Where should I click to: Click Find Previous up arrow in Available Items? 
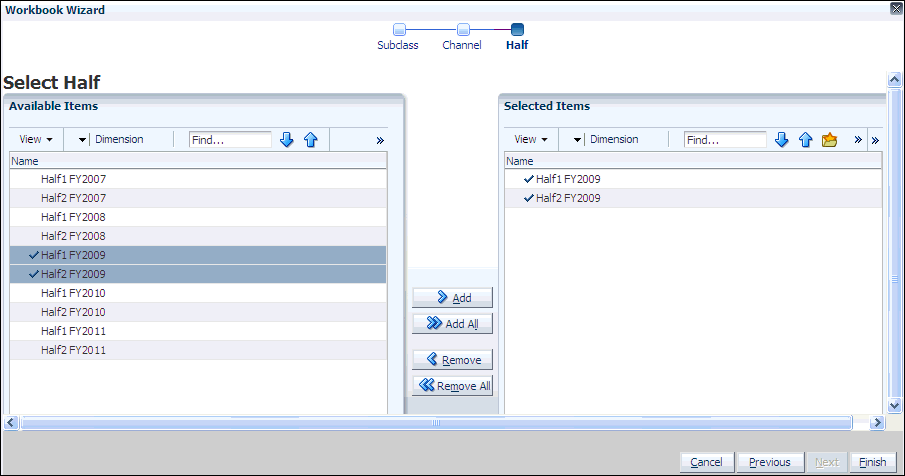(311, 140)
